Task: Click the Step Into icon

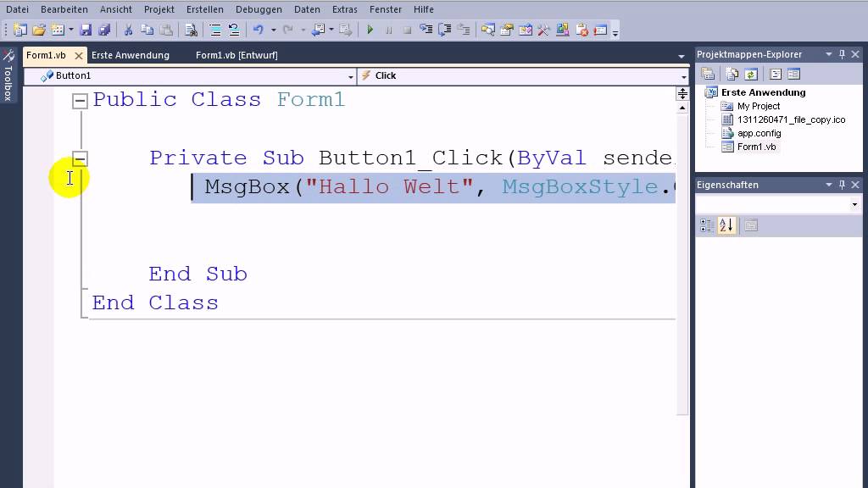Action: click(426, 30)
